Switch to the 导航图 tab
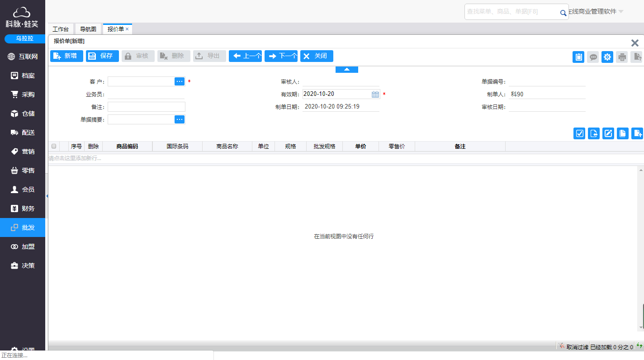The width and height of the screenshot is (644, 360). pyautogui.click(x=88, y=29)
